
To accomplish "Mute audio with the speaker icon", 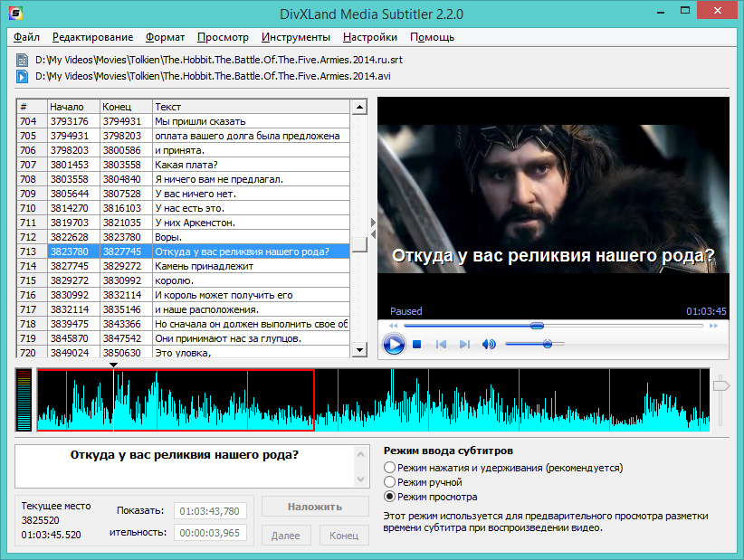I will point(490,345).
